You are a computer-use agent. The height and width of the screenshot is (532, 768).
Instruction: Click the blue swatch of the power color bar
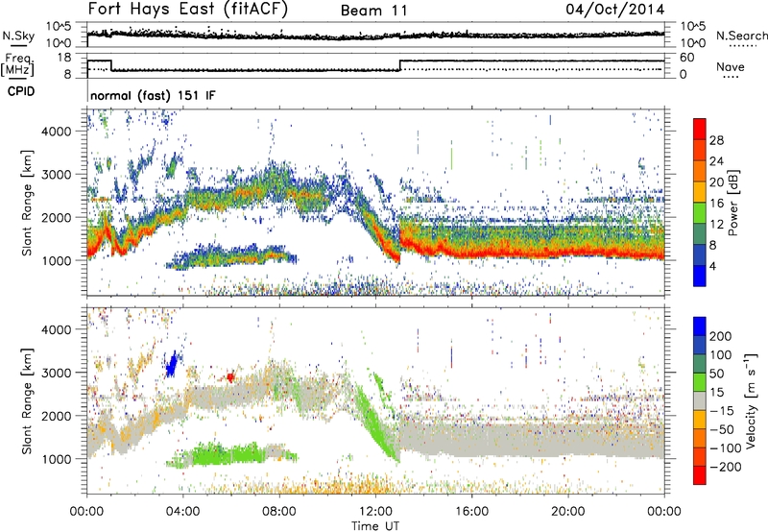[700, 276]
